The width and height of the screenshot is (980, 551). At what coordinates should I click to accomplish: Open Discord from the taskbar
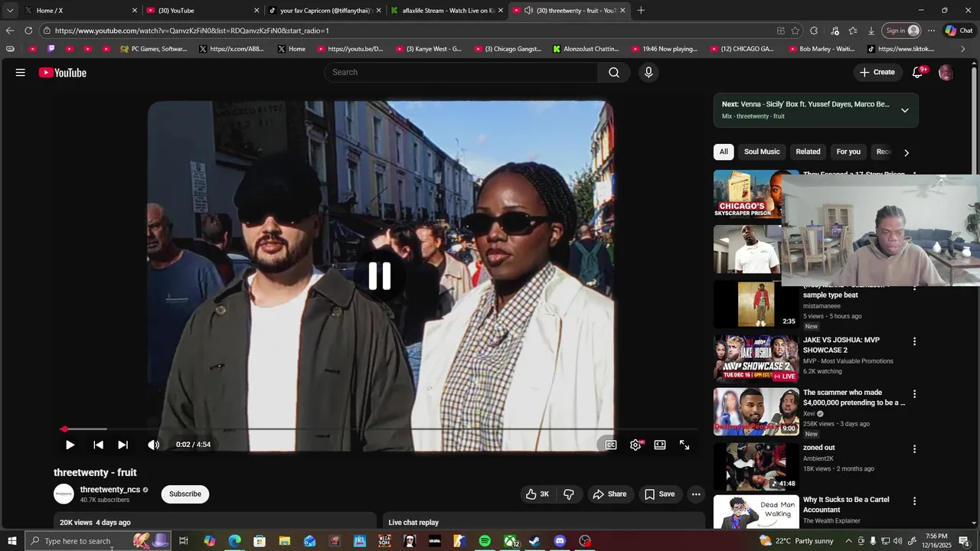560,541
